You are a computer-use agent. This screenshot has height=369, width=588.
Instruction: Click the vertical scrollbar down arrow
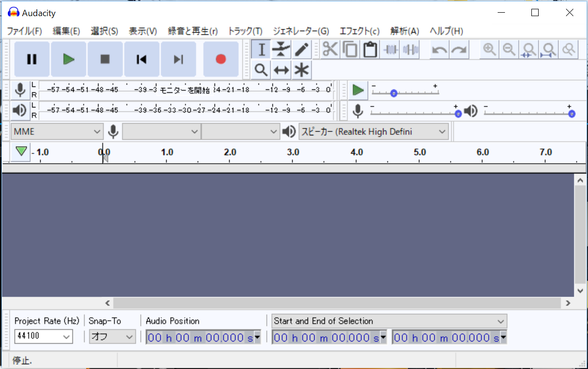point(580,290)
